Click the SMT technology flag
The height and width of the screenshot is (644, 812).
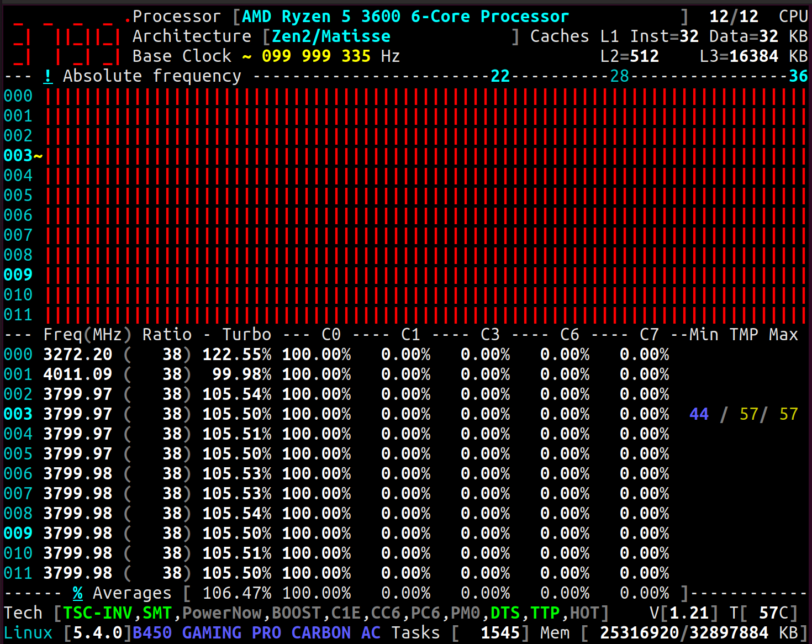(157, 613)
